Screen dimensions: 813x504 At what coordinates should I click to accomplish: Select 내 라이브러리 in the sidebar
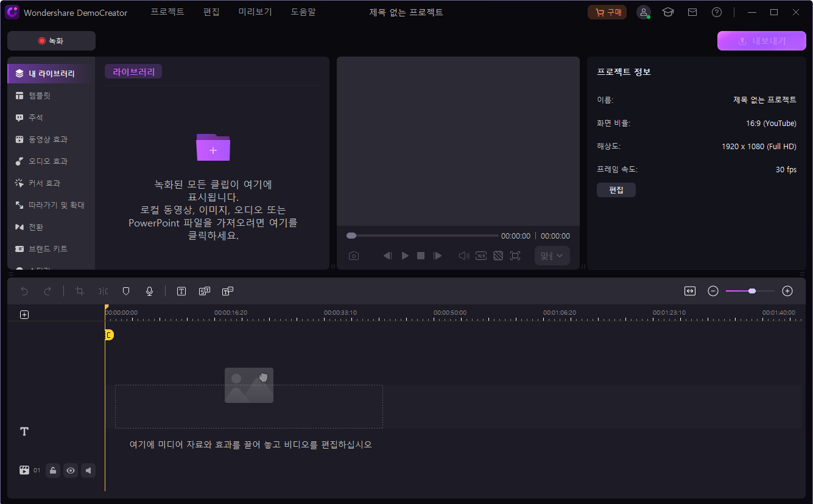click(51, 74)
